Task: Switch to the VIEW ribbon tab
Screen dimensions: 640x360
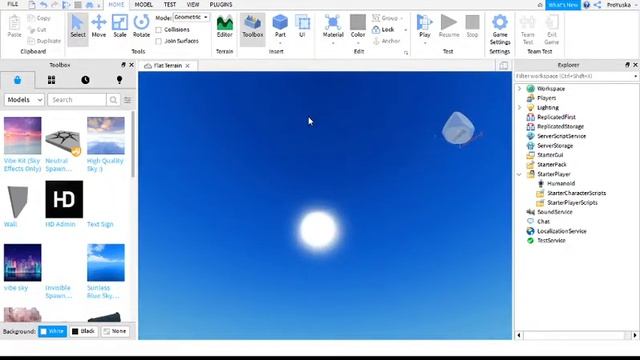Action: pyautogui.click(x=193, y=4)
